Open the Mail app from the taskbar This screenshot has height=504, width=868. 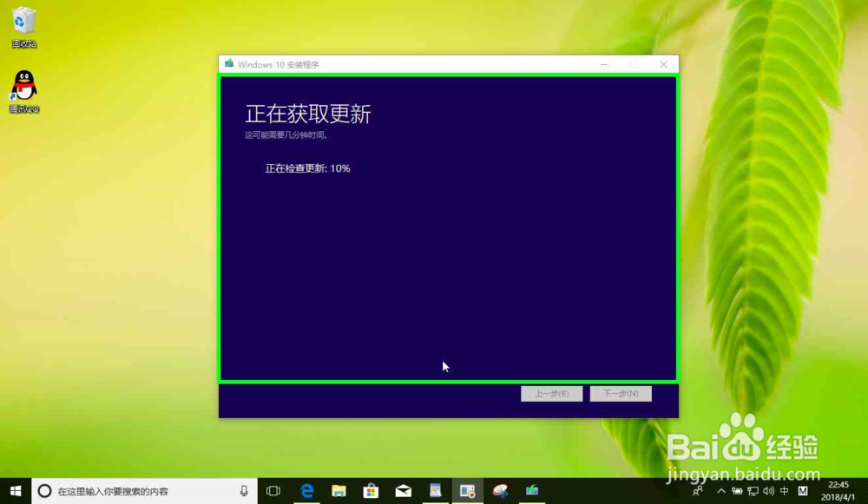pyautogui.click(x=403, y=490)
